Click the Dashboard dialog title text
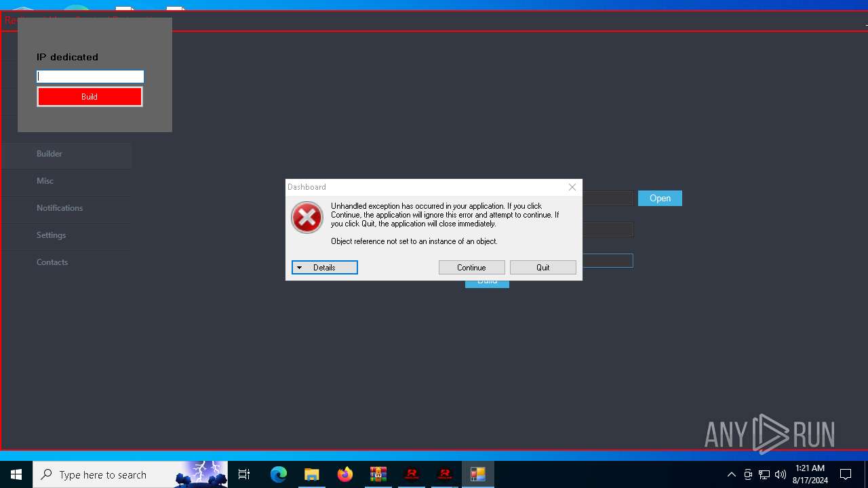The image size is (868, 488). coord(307,187)
